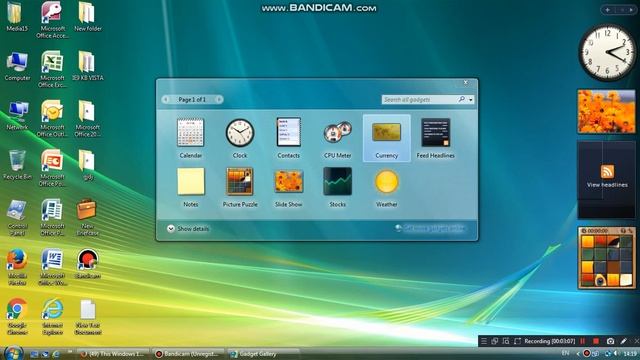640x360 pixels.
Task: Switch to the Gadget Gallery taskbar button
Action: [x=263, y=354]
